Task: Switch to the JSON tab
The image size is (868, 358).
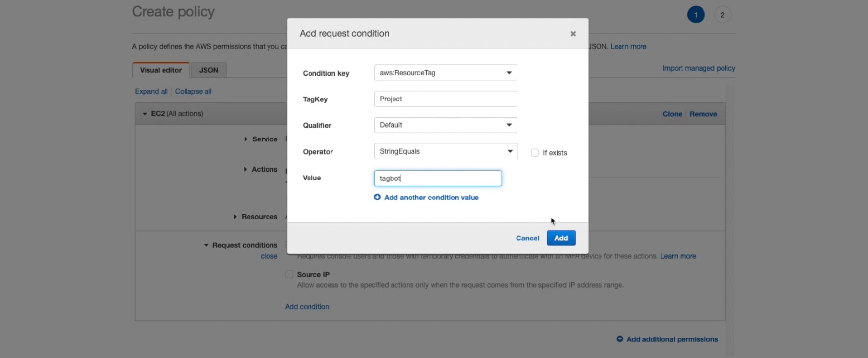Action: pos(208,70)
